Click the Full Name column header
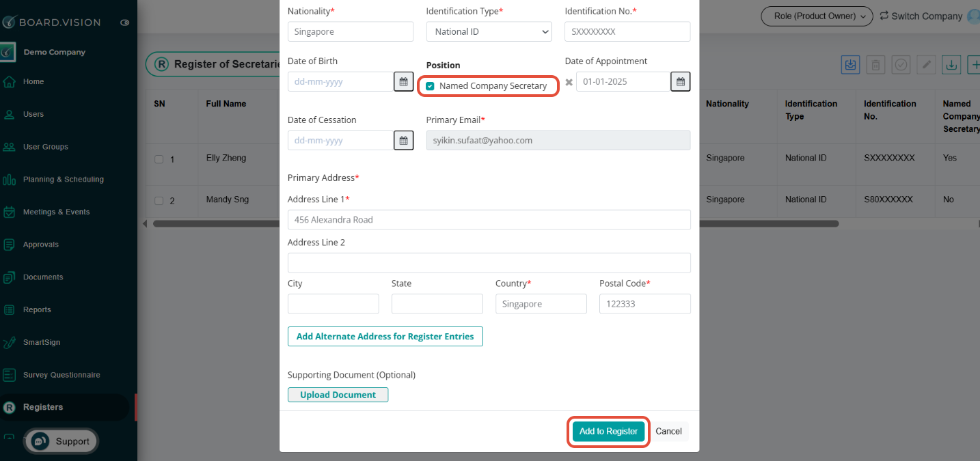This screenshot has width=980, height=461. [226, 104]
